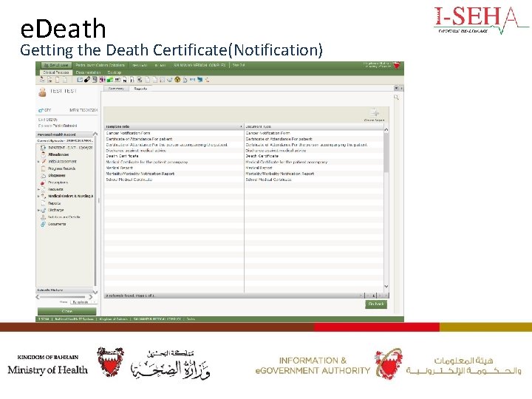
Task: Select 'Mortality/Morbidity Notification Report' template
Action: [x=174, y=174]
